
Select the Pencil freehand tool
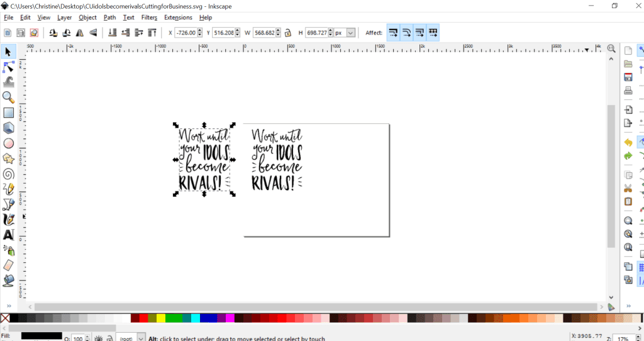tap(8, 189)
